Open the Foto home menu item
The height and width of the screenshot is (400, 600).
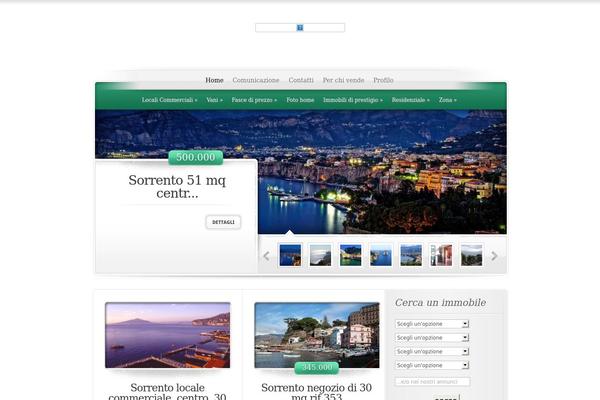click(x=300, y=100)
